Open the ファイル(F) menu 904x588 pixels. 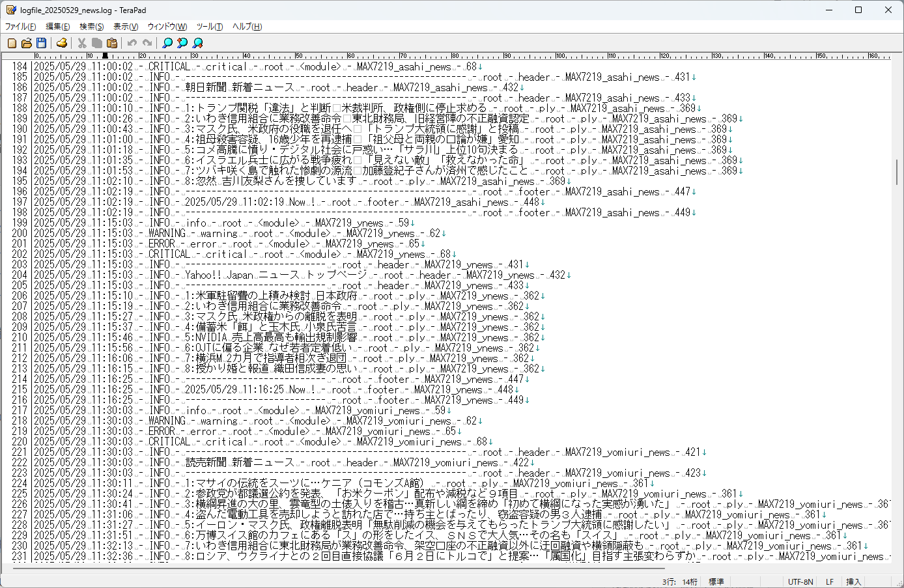[20, 27]
